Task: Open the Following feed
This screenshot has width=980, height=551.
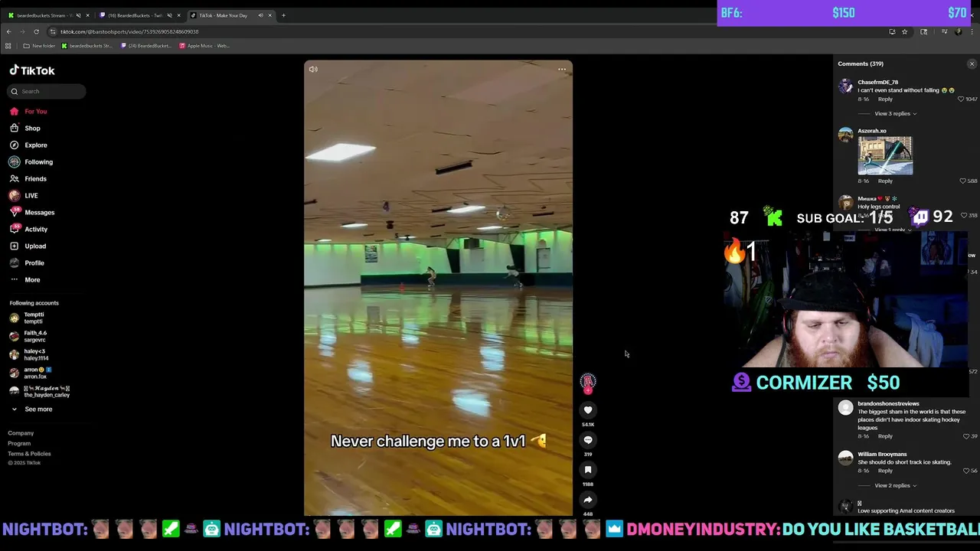Action: pyautogui.click(x=31, y=161)
